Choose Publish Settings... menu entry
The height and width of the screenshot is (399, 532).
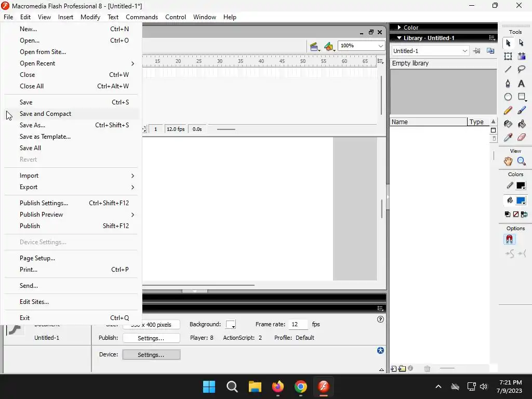[71, 203]
